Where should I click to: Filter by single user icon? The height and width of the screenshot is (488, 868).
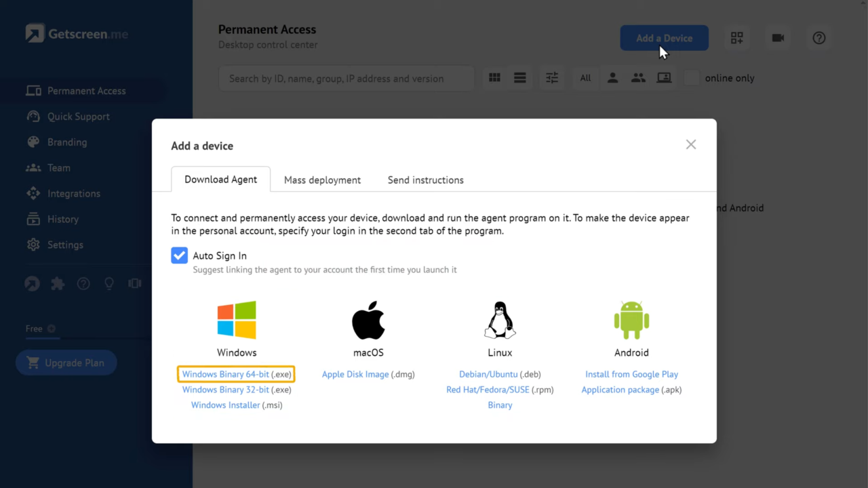click(x=612, y=78)
